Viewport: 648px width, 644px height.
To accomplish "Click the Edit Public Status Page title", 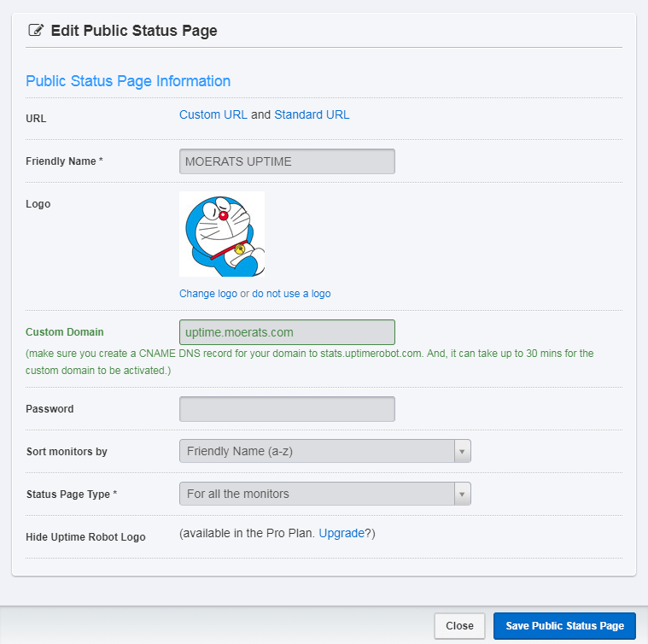I will pyautogui.click(x=134, y=31).
